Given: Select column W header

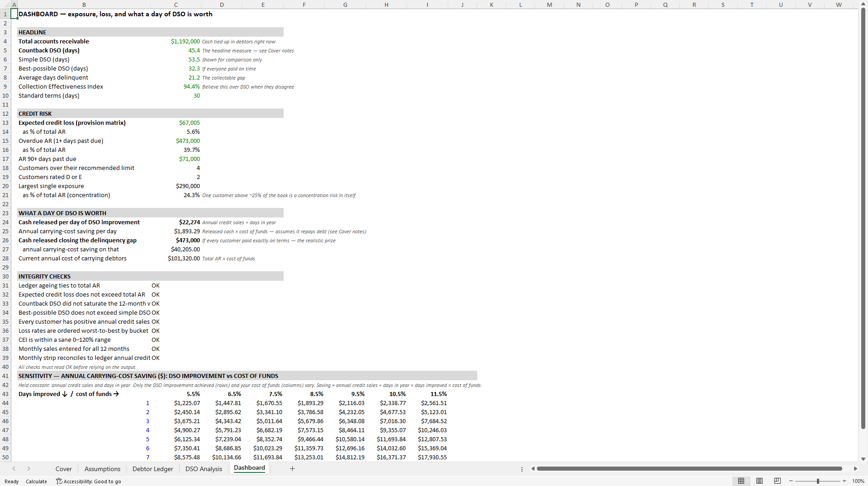Looking at the screenshot, I should pos(839,5).
